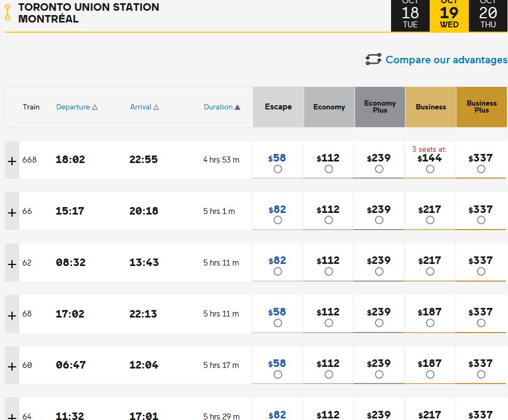Expand details for train 66
This screenshot has width=508, height=420.
[x=12, y=211]
